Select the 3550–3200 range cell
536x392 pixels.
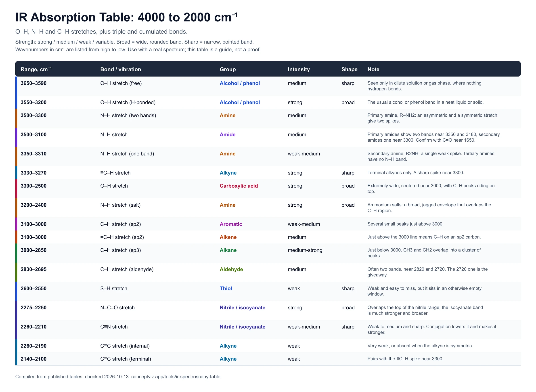(x=33, y=103)
